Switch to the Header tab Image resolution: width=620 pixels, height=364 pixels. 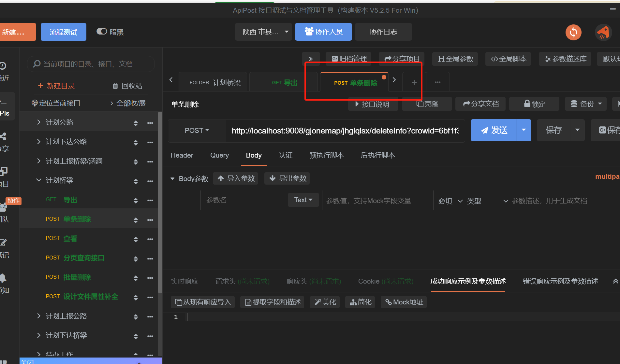[182, 155]
